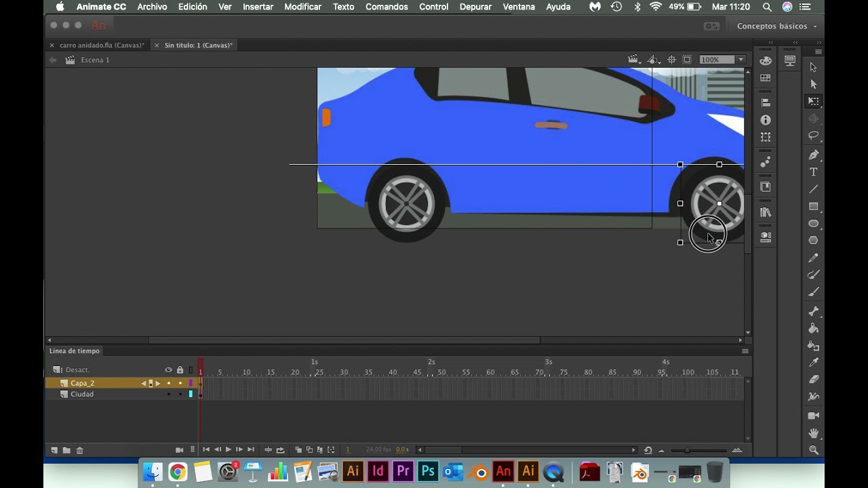Select the Eraser tool
Viewport: 868px width, 488px height.
pyautogui.click(x=813, y=379)
